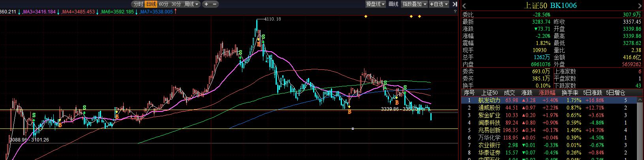Switch chart to 30分 period
This screenshot has height=160, width=644.
pos(176,4)
